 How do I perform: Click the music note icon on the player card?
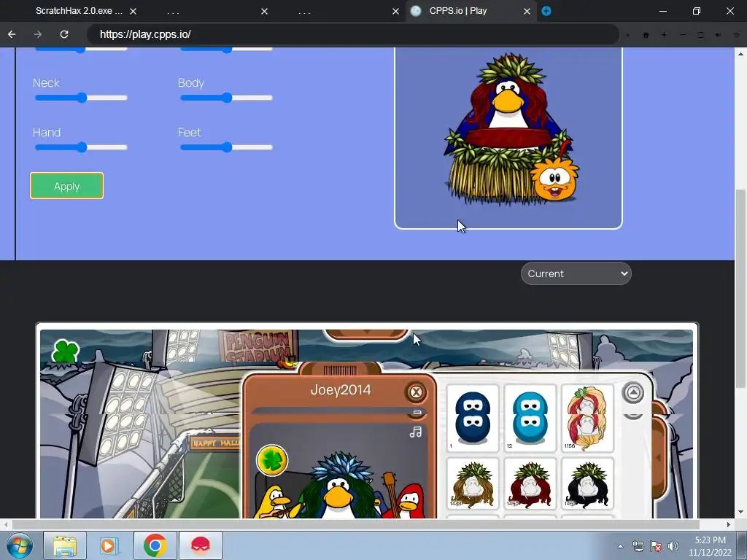(415, 432)
